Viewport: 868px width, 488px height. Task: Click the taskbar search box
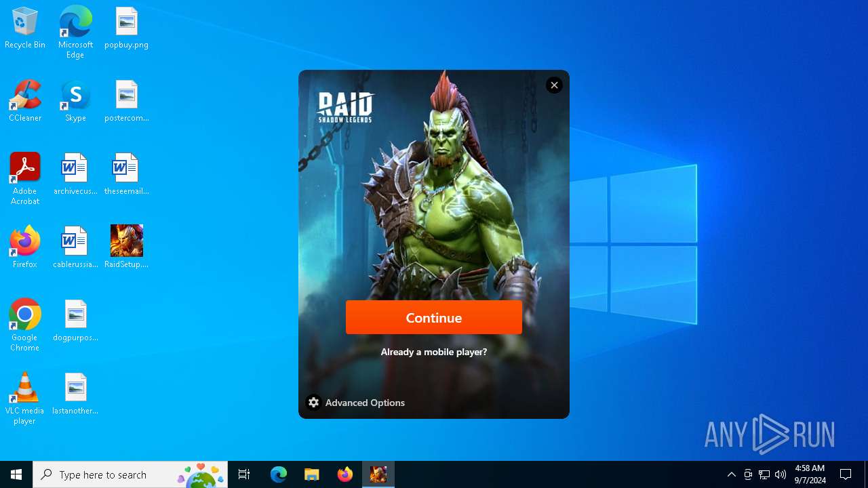tap(130, 474)
